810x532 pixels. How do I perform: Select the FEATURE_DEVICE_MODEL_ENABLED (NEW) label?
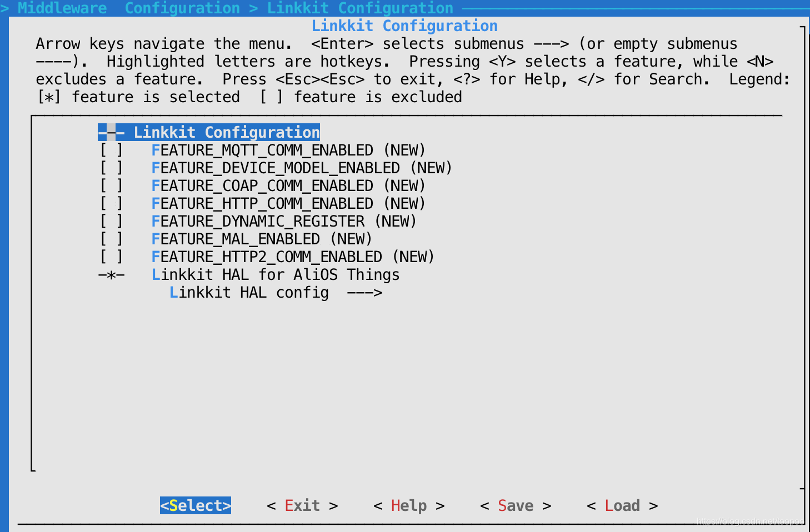click(x=302, y=168)
